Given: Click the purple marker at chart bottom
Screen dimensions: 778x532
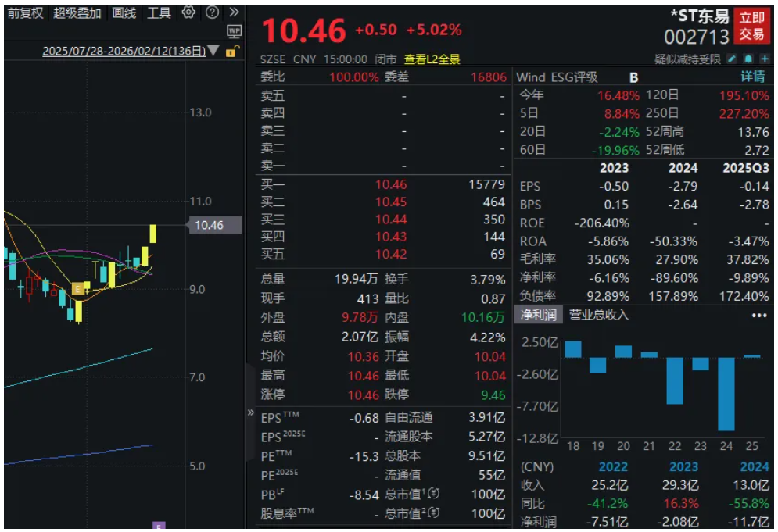Looking at the screenshot, I should (159, 527).
